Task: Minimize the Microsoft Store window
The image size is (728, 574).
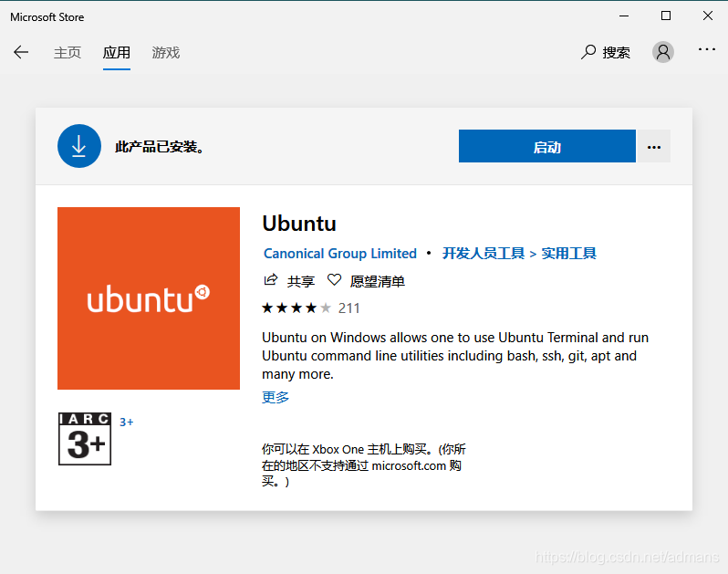Action: point(624,16)
